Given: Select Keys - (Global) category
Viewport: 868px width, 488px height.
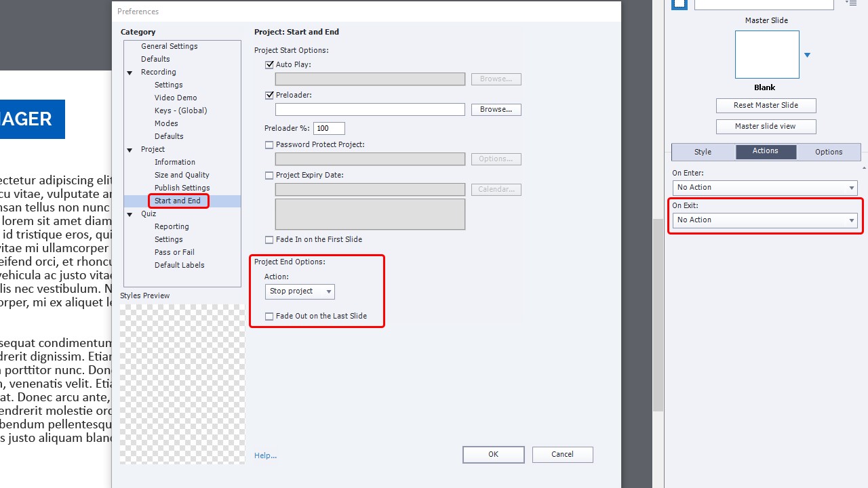Looking at the screenshot, I should 180,110.
